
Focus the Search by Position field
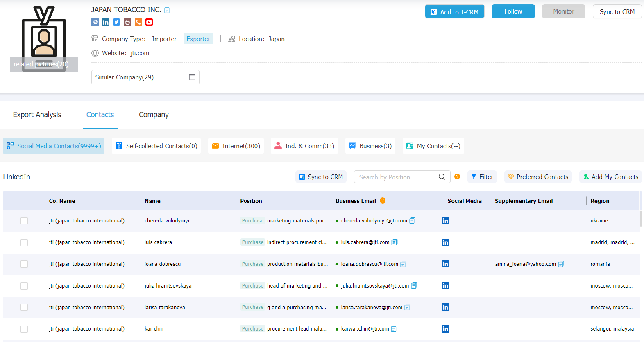coord(395,177)
